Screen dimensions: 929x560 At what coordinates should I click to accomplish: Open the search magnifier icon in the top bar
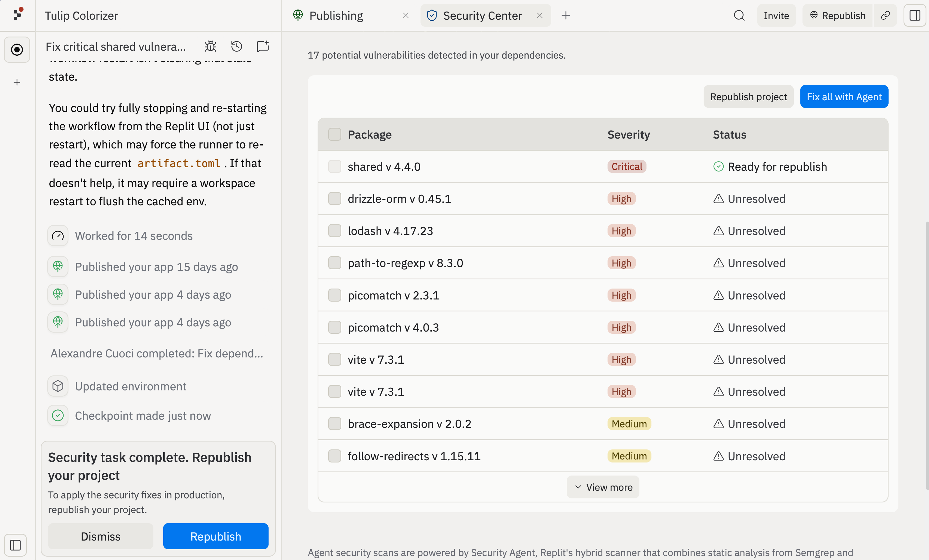pos(739,15)
